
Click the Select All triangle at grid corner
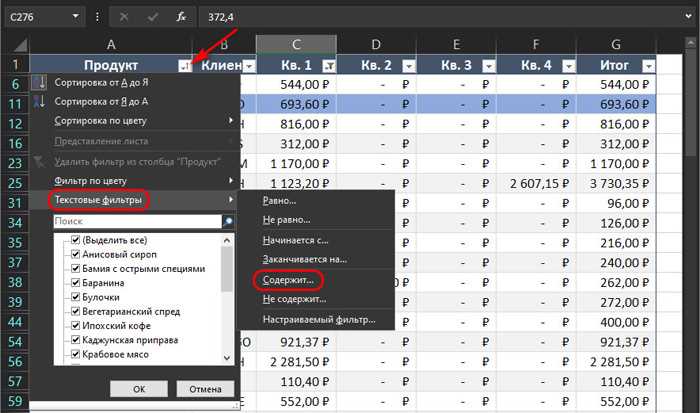click(20, 45)
